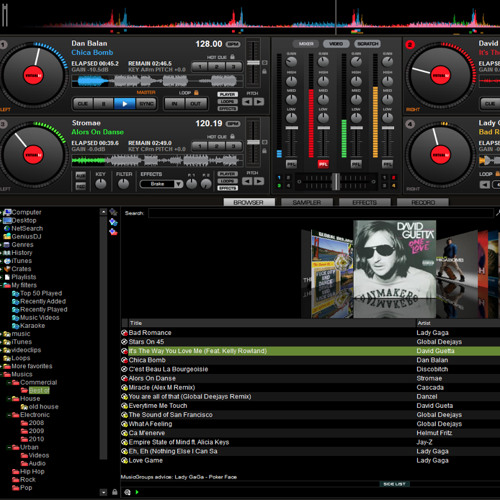
Task: Click the red add favorite folder icon
Action: click(113, 232)
